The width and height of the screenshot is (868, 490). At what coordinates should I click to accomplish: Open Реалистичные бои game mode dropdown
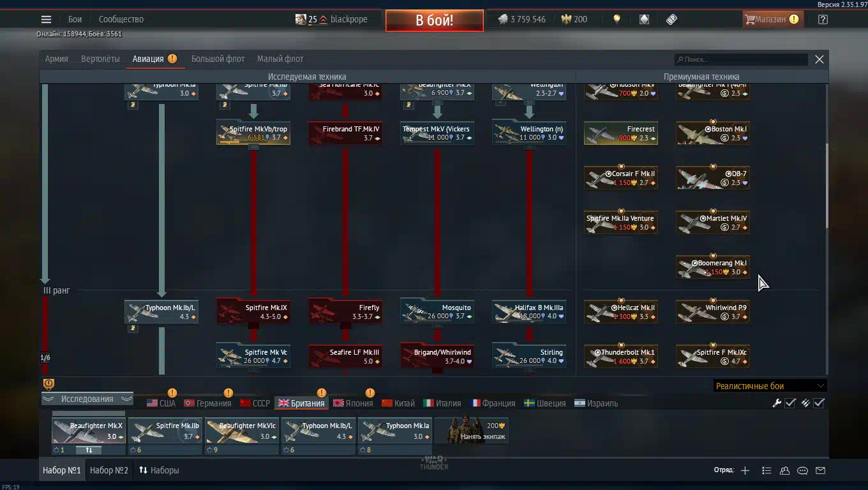click(770, 385)
